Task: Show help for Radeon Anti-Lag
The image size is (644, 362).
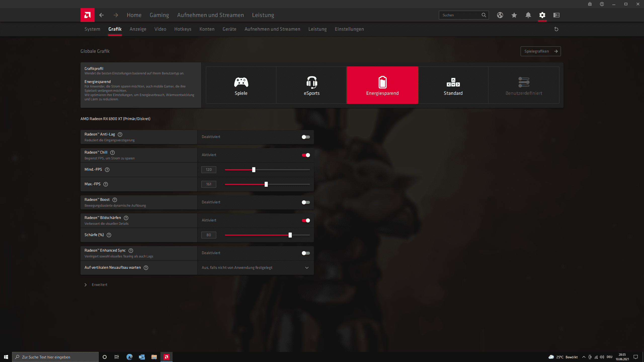Action: tap(120, 134)
